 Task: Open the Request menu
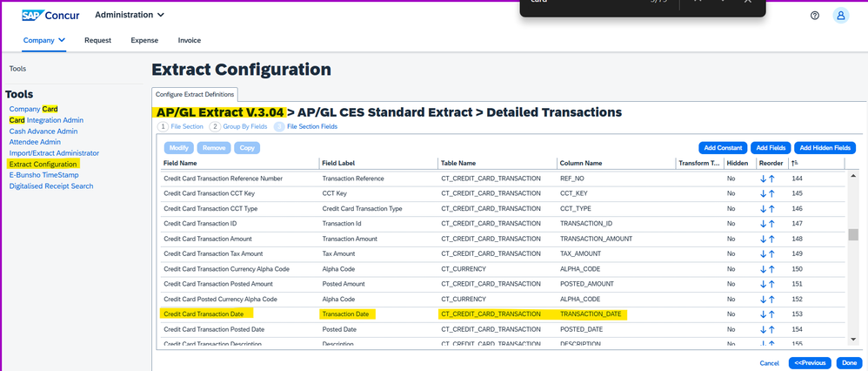[x=97, y=40]
